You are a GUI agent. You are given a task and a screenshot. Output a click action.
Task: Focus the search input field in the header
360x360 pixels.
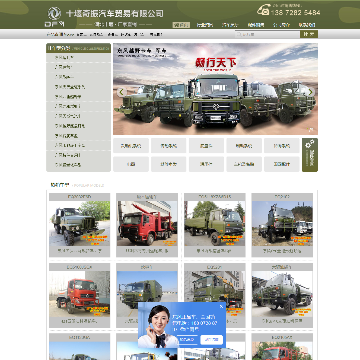point(268,34)
